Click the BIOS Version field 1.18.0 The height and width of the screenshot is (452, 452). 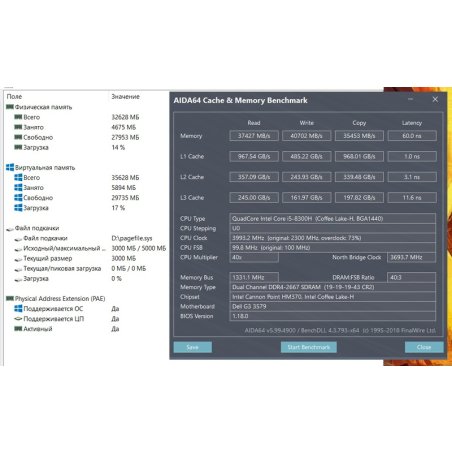click(x=333, y=316)
